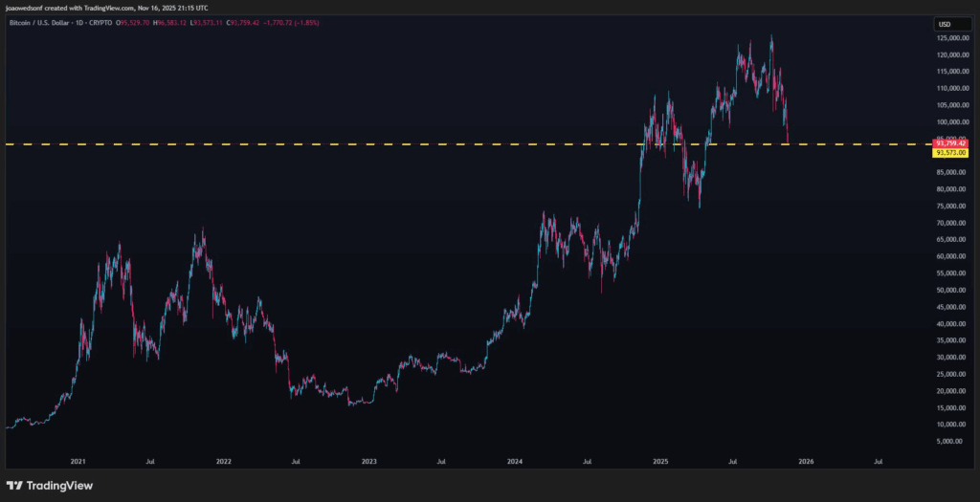Viewport: 980px width, 502px height.
Task: Click the closing price value C93,759.42
Action: pyautogui.click(x=244, y=24)
